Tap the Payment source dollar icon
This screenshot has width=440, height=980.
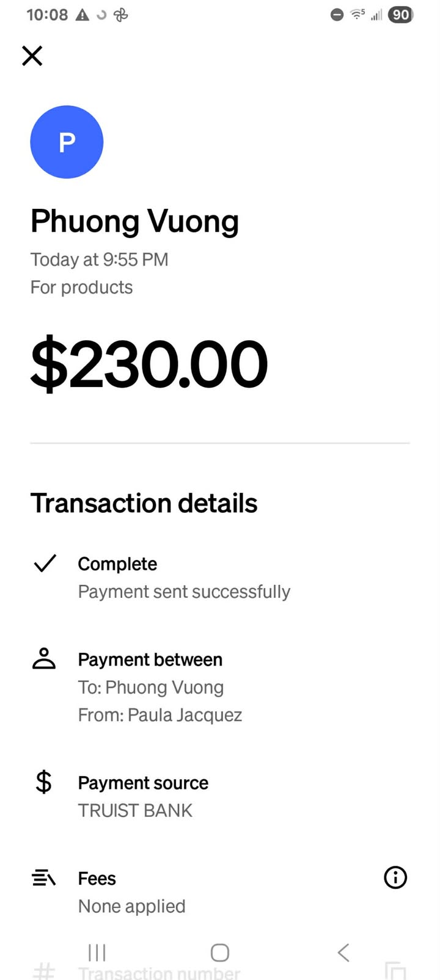pos(43,782)
